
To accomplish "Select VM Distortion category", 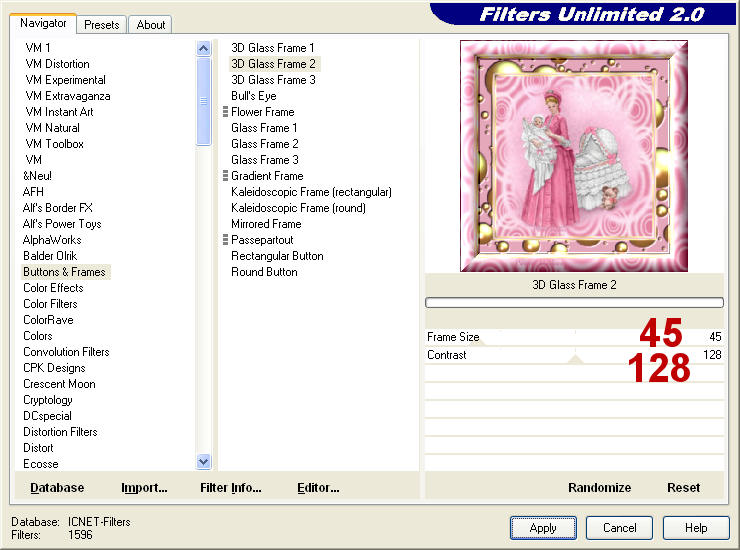I will tap(58, 64).
